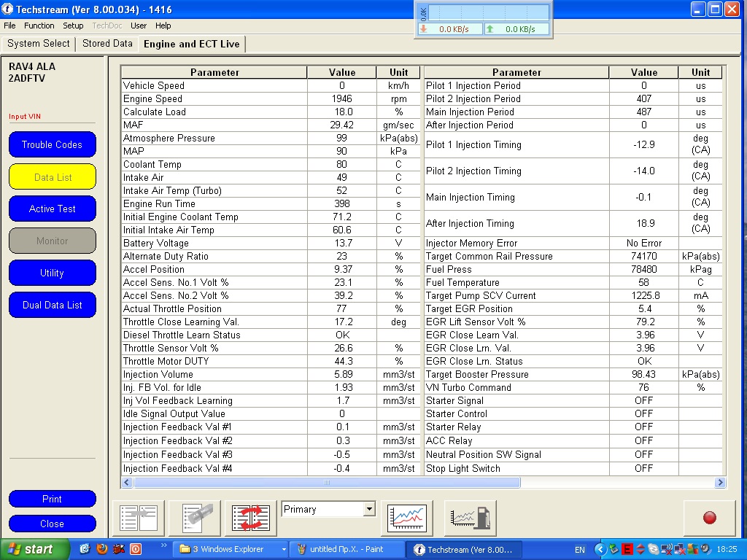Launch Firefox from quick launch bar
Viewport: 747px width, 560px height.
(x=102, y=549)
